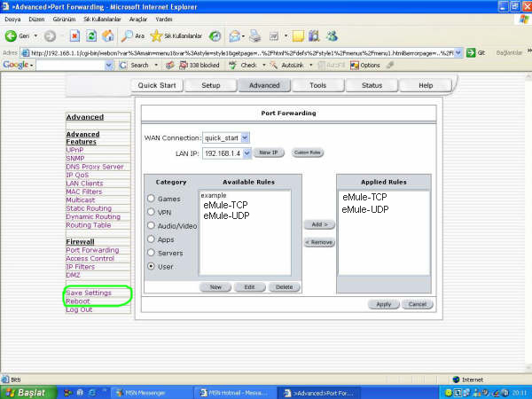Expand the address bar URL dropdown
The image size is (532, 399).
(x=458, y=52)
